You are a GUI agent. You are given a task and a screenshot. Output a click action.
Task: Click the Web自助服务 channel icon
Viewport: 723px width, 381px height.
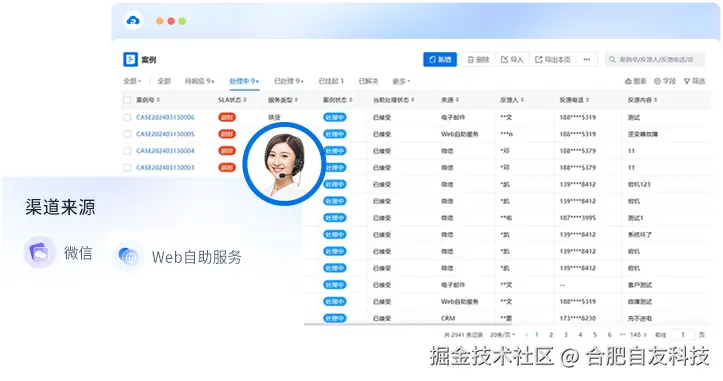pyautogui.click(x=128, y=256)
